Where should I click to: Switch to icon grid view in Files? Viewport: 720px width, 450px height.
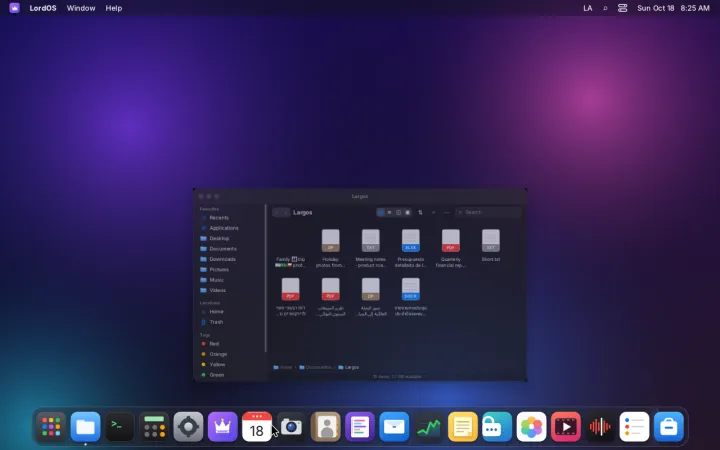(381, 212)
